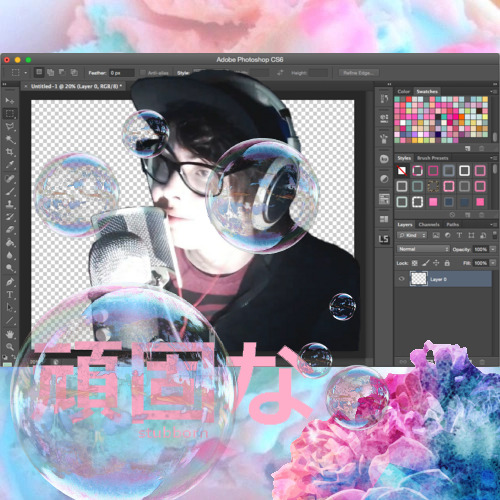Screen dimensions: 500x500
Task: Switch to the Channels tab
Action: (x=429, y=224)
